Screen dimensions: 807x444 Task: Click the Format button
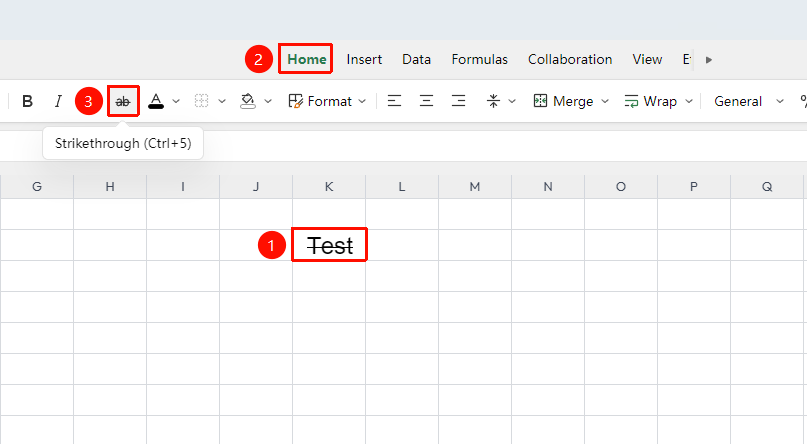pos(320,101)
